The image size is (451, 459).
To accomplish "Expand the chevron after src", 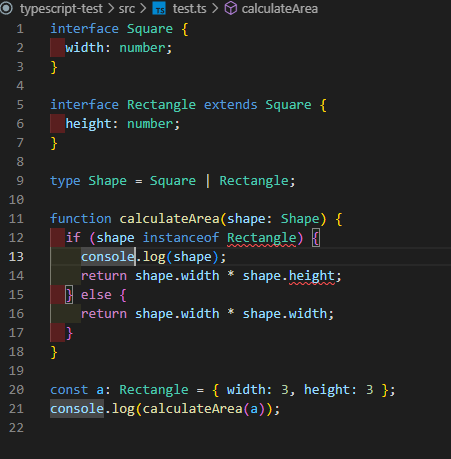I will (x=143, y=9).
